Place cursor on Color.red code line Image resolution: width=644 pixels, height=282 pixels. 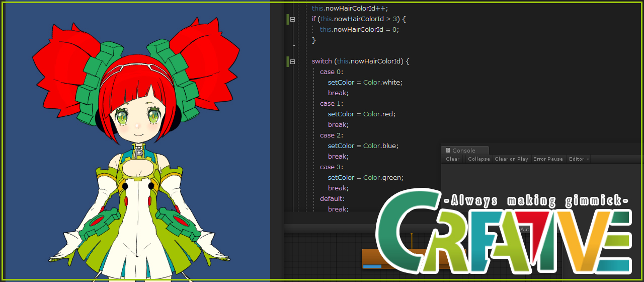[361, 114]
